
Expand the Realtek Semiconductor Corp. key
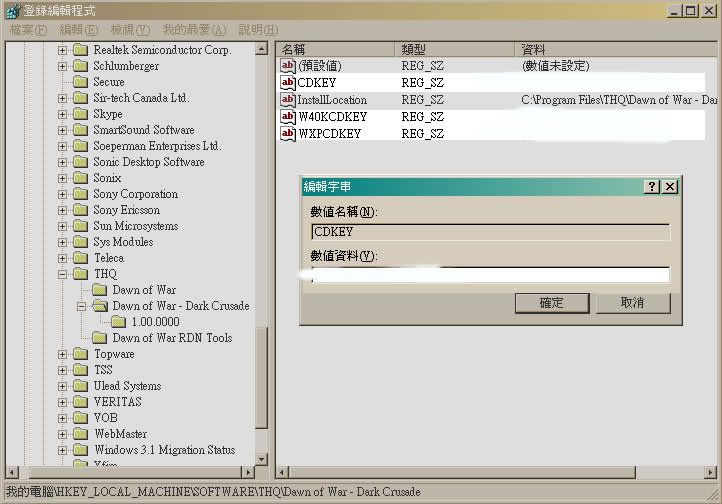click(x=62, y=50)
